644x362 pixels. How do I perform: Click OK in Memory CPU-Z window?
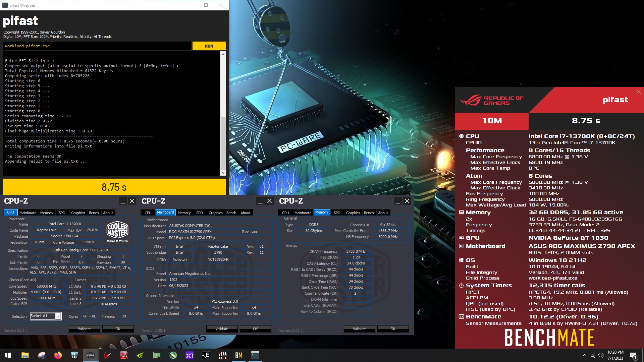[x=393, y=329]
